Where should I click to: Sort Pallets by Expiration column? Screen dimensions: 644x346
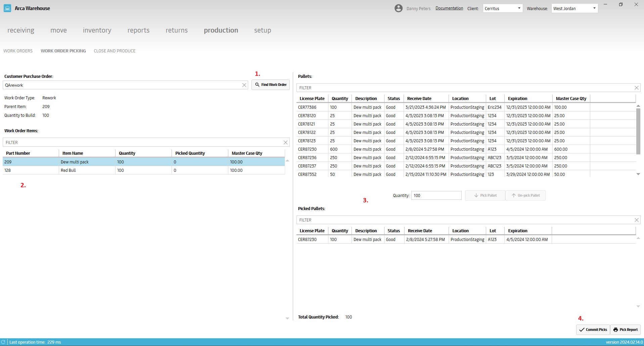point(528,98)
